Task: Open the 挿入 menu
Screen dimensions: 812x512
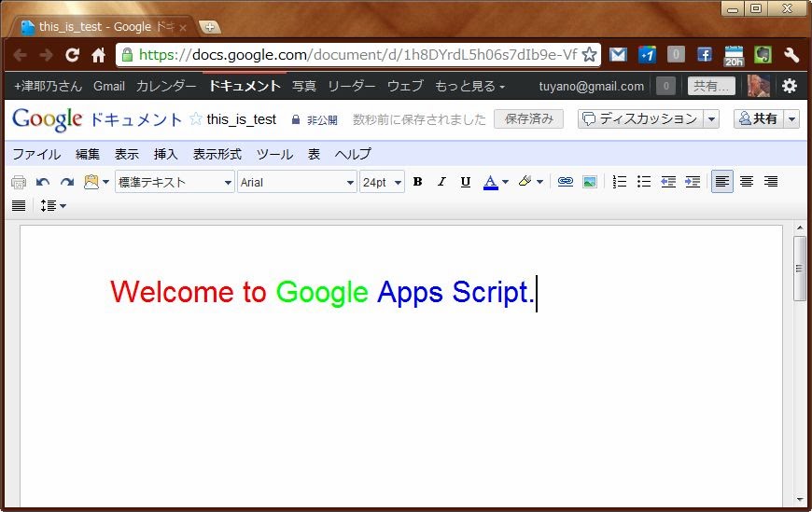Action: pyautogui.click(x=165, y=154)
